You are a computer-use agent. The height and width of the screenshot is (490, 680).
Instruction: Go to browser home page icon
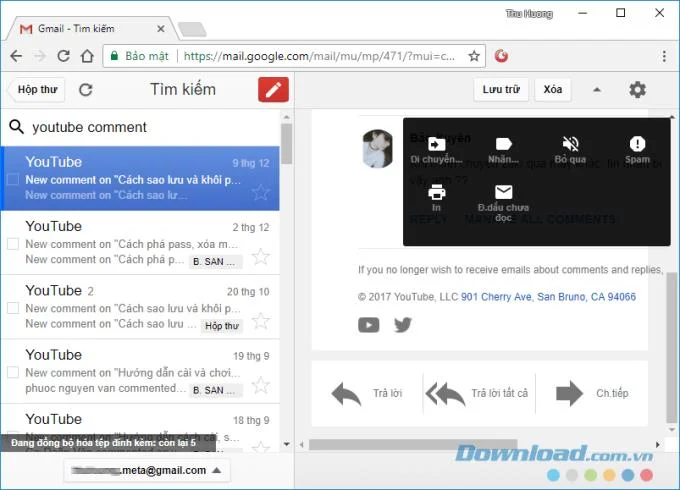pyautogui.click(x=87, y=56)
